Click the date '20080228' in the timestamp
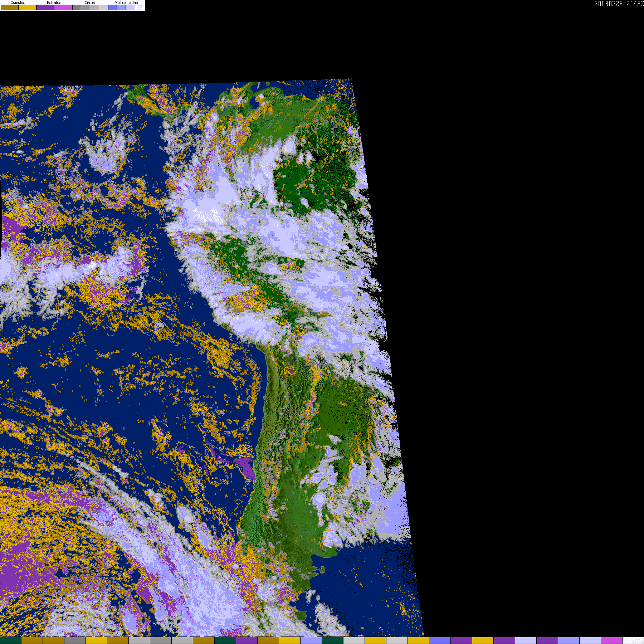This screenshot has width=644, height=644. 608,4
